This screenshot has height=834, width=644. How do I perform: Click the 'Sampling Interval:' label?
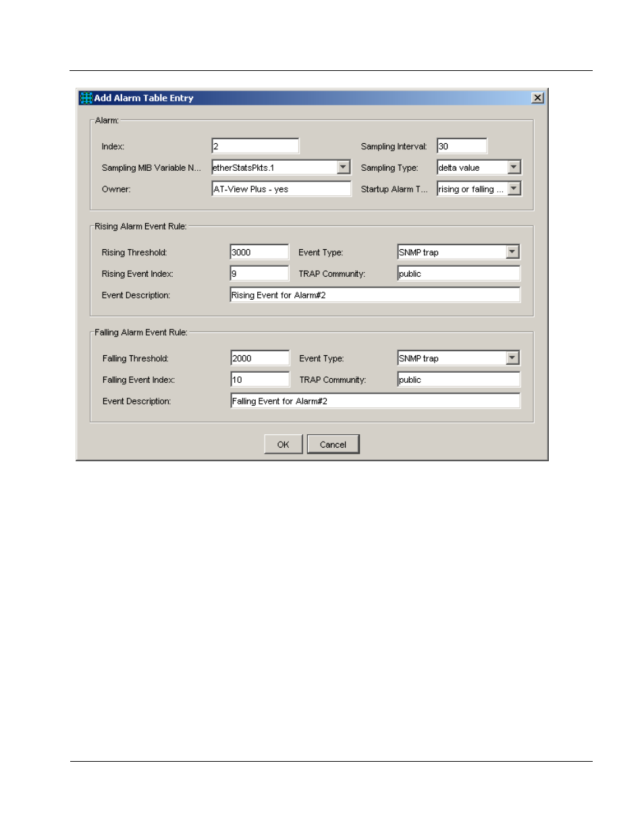tap(394, 147)
